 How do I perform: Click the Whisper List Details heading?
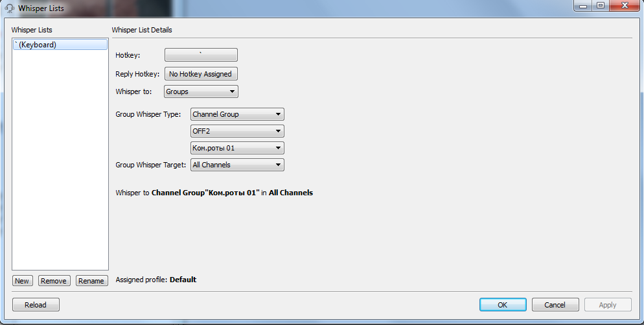click(x=142, y=30)
